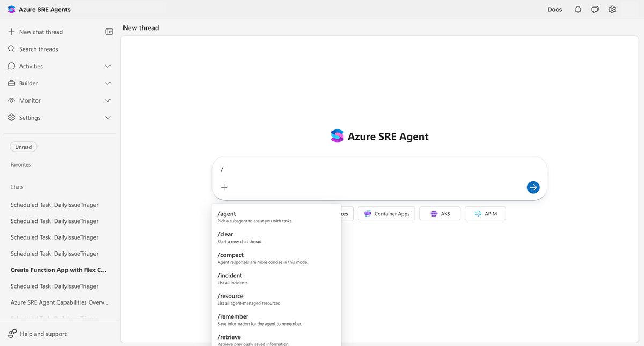Image resolution: width=644 pixels, height=346 pixels.
Task: Select the /clear command
Action: click(x=276, y=237)
